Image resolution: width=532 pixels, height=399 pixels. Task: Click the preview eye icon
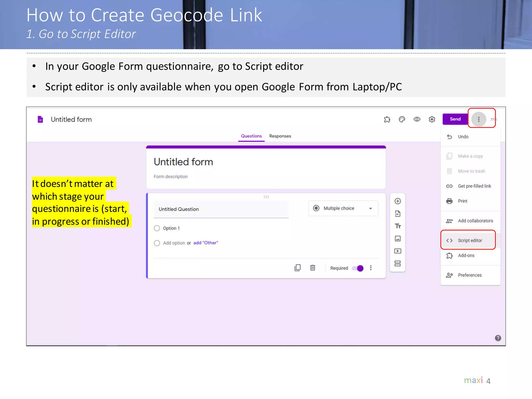(417, 119)
